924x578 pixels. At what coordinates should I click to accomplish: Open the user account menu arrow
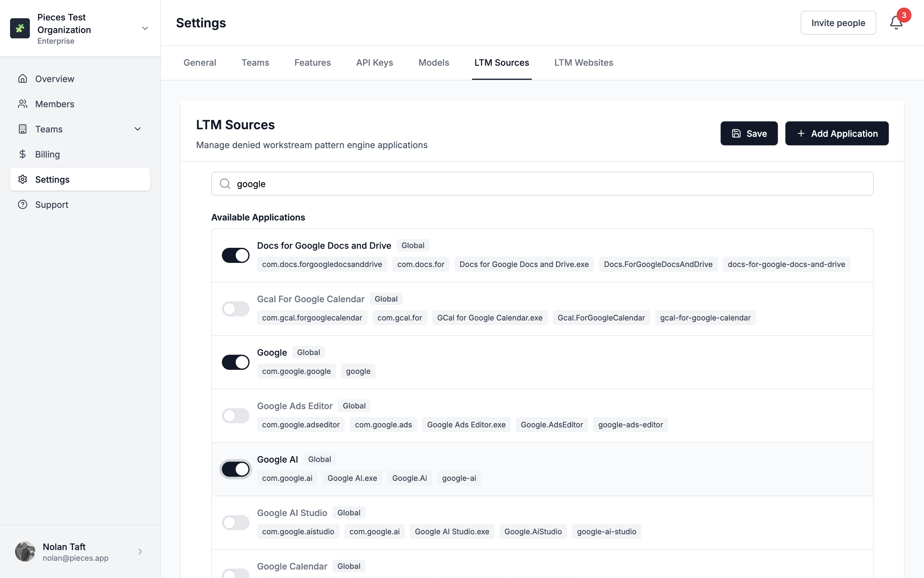pos(140,551)
